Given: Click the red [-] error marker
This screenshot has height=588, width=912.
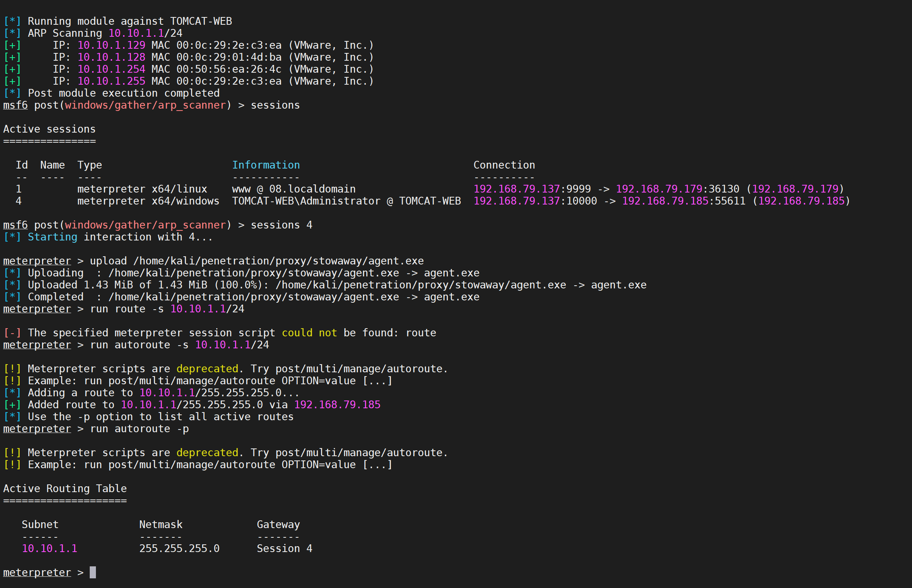Looking at the screenshot, I should (12, 333).
